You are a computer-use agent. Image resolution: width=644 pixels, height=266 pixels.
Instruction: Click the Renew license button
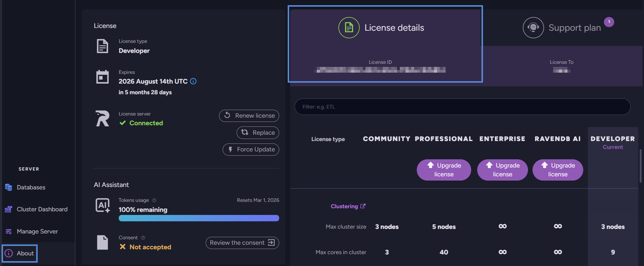(x=249, y=116)
